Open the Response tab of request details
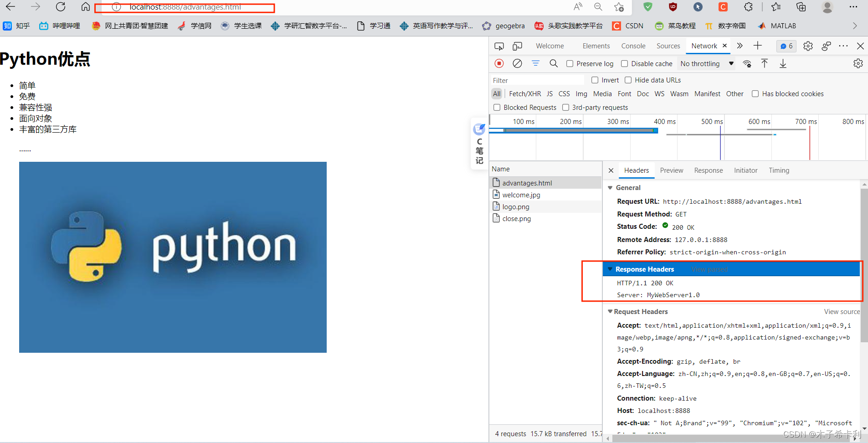The height and width of the screenshot is (443, 868). 709,170
